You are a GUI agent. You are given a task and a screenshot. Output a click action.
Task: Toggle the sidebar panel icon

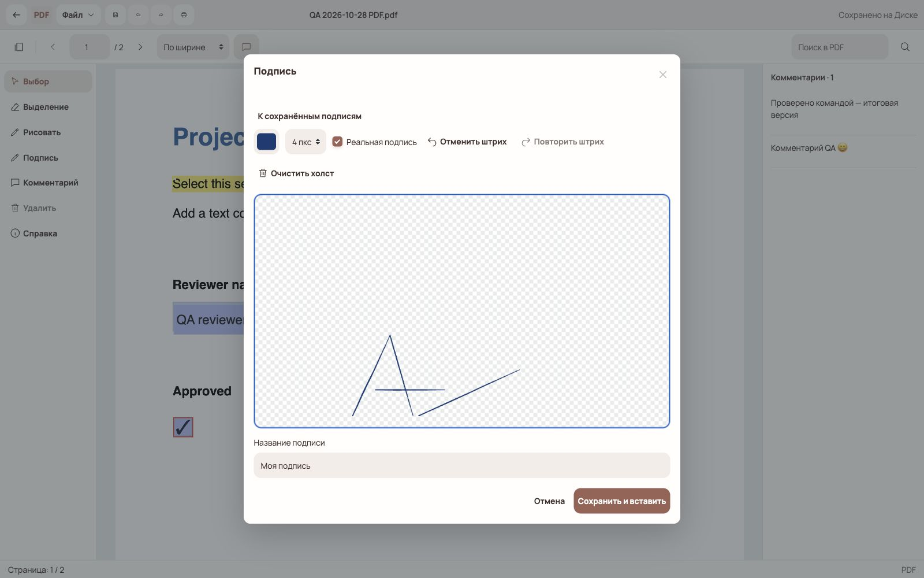point(18,47)
